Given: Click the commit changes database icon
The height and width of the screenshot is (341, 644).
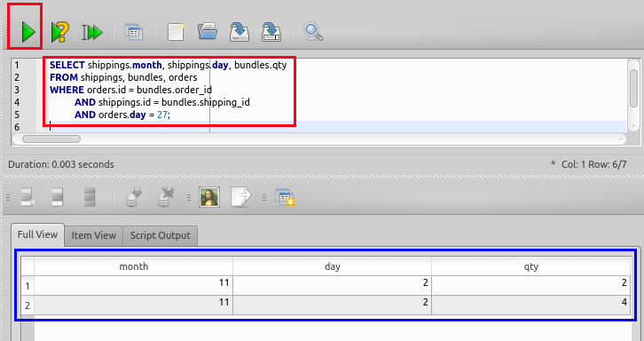Looking at the screenshot, I should pyautogui.click(x=133, y=197).
